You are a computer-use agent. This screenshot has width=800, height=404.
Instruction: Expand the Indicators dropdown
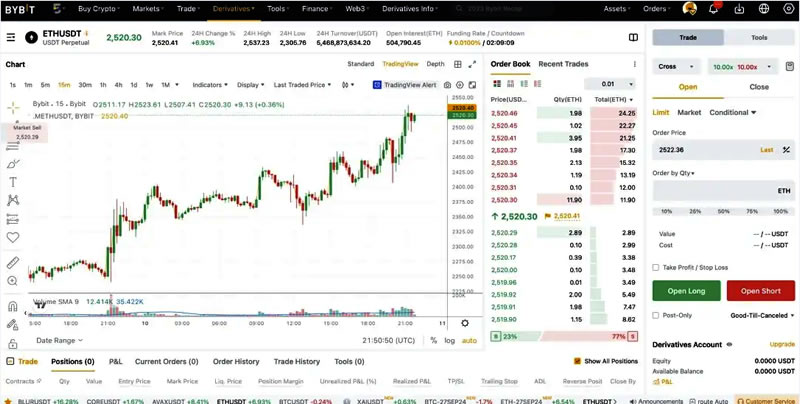[x=210, y=85]
